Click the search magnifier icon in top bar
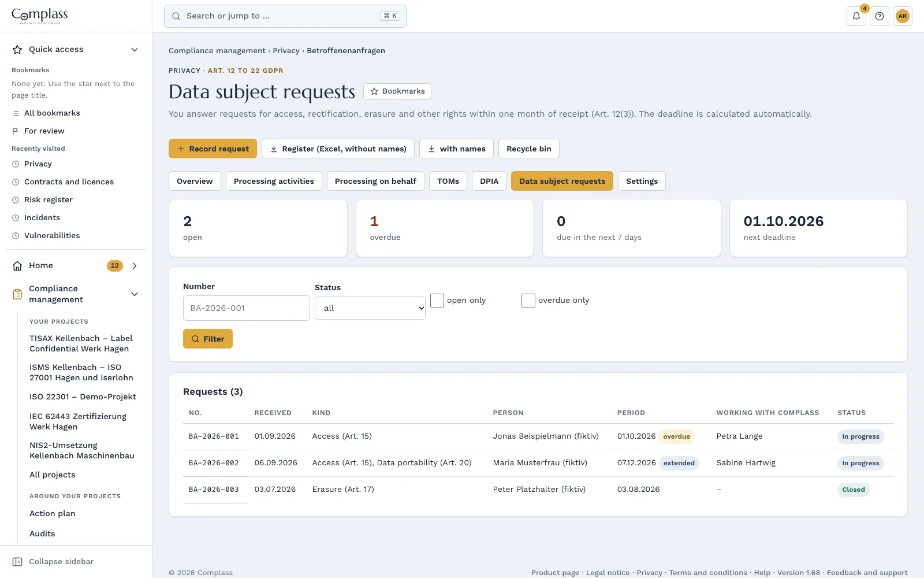The height and width of the screenshot is (578, 924). click(x=176, y=16)
